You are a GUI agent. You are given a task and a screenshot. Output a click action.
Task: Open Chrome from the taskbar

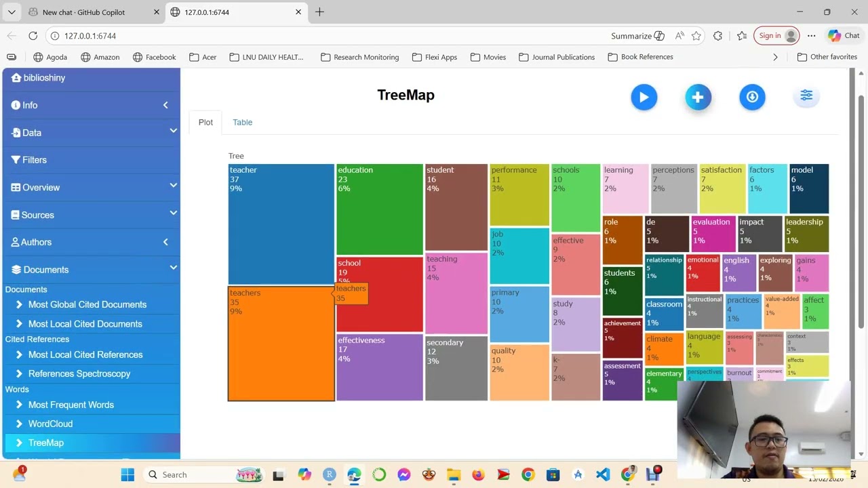[x=528, y=474]
